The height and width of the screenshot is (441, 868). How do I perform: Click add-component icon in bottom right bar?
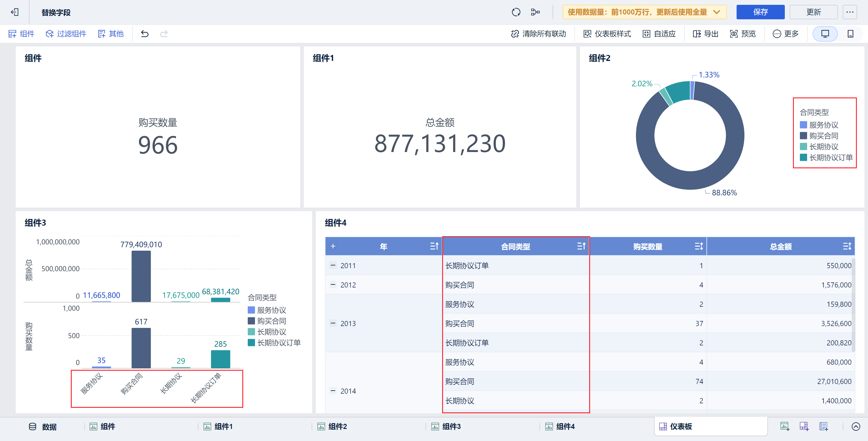click(x=785, y=427)
